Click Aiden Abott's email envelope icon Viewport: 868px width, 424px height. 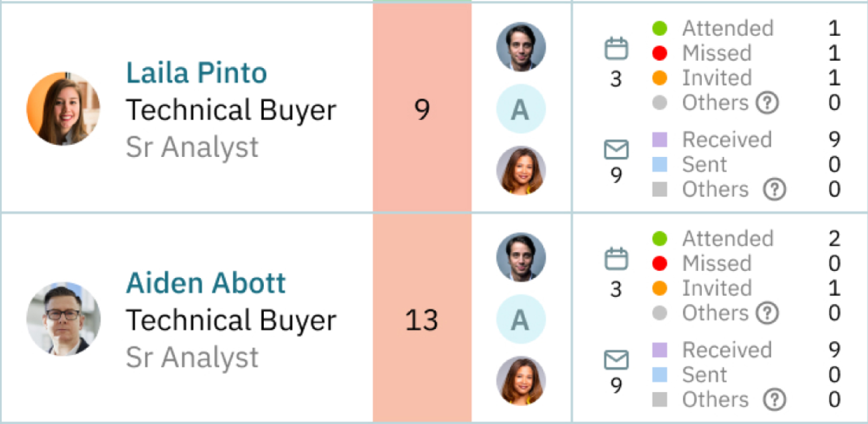click(616, 360)
